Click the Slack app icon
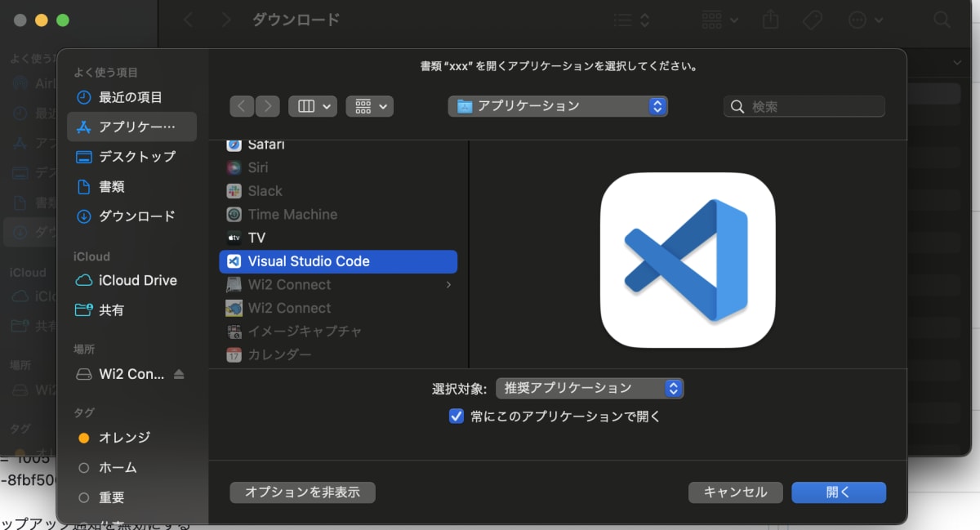Viewport: 980px width, 530px height. click(234, 191)
